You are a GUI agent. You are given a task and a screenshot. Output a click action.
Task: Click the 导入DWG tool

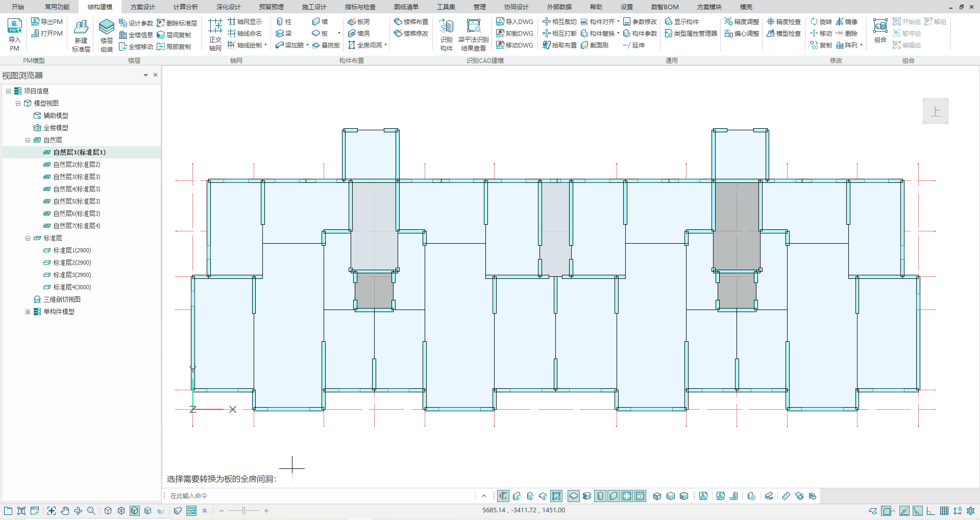coord(514,21)
